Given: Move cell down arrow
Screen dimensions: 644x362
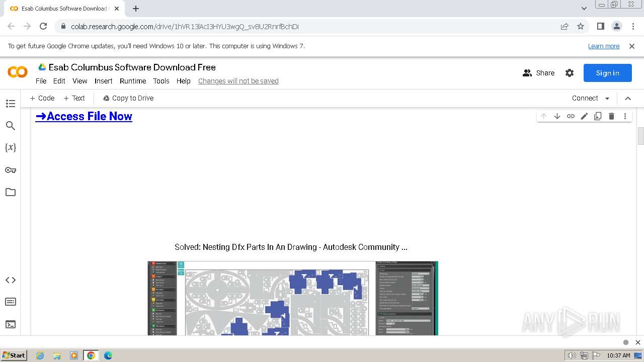Looking at the screenshot, I should click(557, 116).
